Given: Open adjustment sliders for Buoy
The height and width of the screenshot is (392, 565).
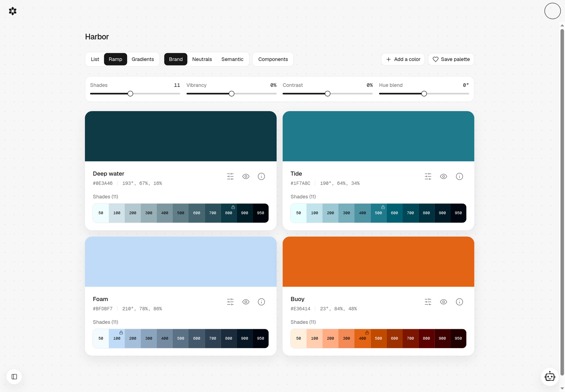Looking at the screenshot, I should click(x=428, y=302).
